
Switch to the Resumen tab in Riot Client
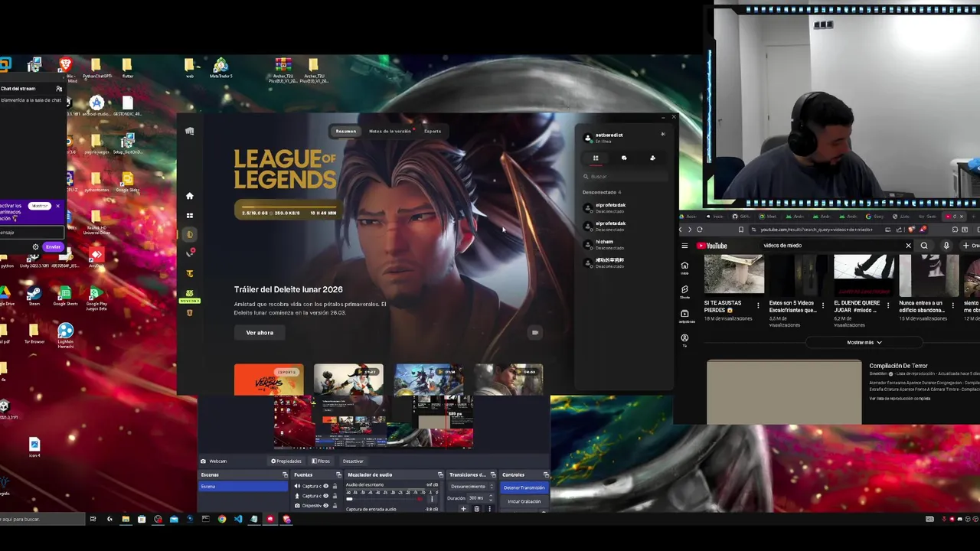point(346,131)
